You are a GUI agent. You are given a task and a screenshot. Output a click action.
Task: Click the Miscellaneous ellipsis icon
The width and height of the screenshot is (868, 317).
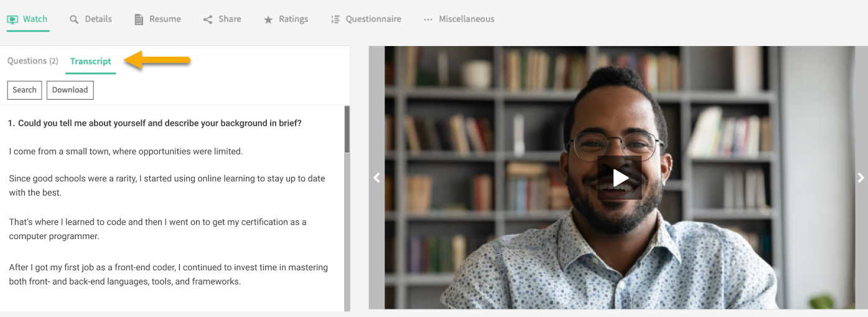(x=428, y=19)
